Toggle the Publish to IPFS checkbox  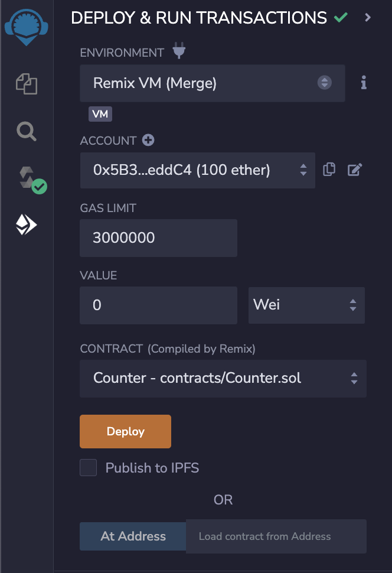click(x=89, y=468)
